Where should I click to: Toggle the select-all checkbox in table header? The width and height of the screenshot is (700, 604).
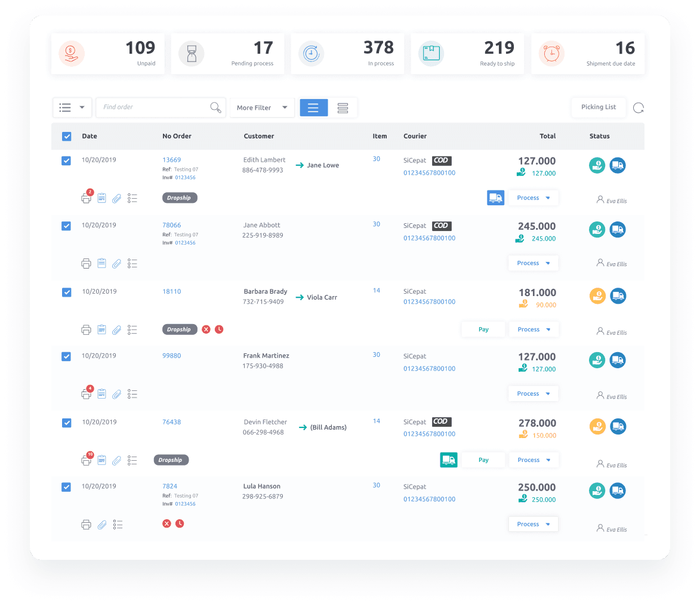coord(67,137)
